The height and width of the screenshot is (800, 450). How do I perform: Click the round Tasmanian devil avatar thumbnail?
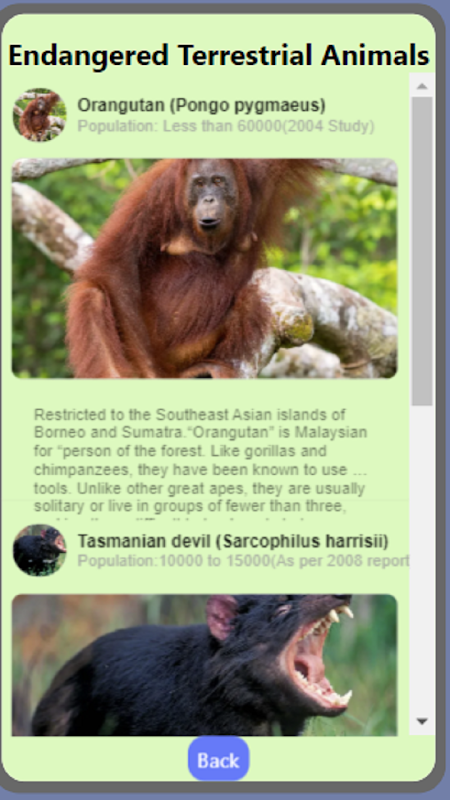pos(40,550)
